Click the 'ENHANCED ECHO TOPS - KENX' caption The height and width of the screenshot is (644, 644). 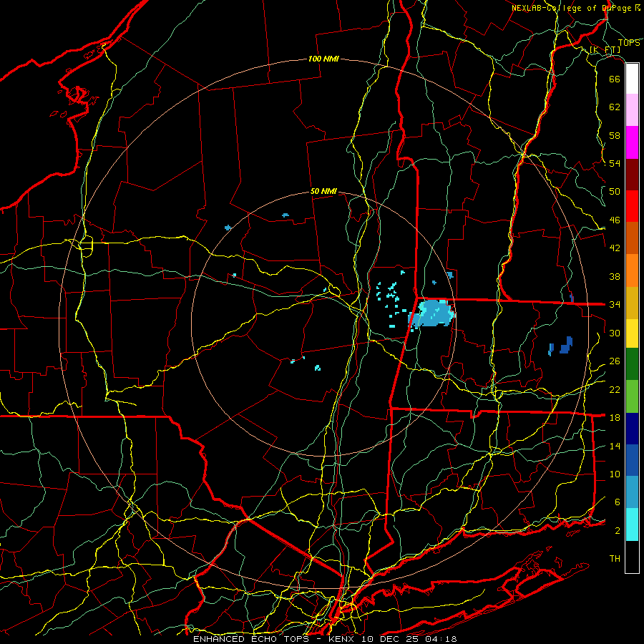point(274,639)
